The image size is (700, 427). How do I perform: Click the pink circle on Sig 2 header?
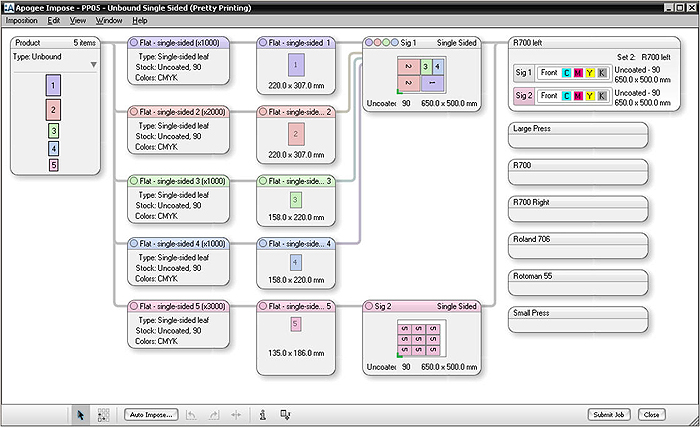pos(370,306)
